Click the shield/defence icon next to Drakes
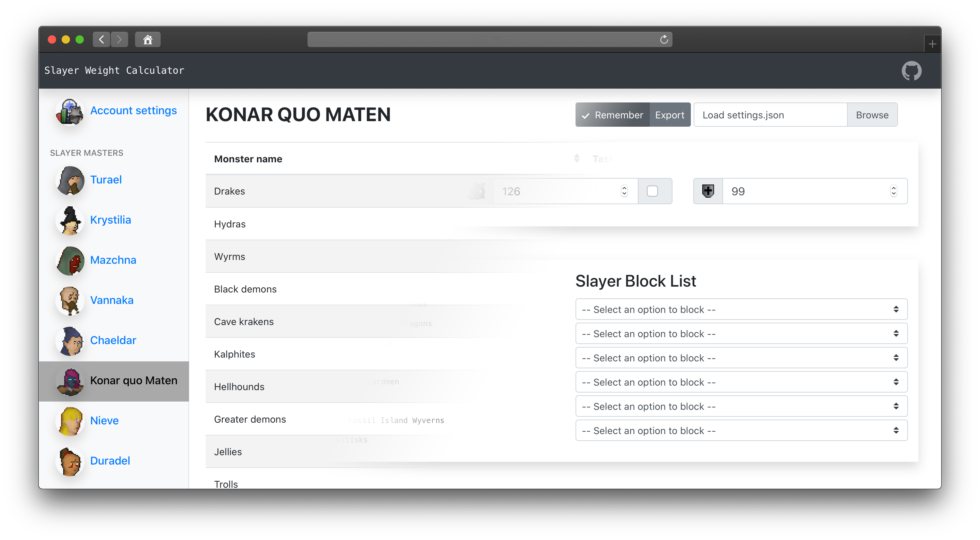Image resolution: width=980 pixels, height=540 pixels. tap(707, 191)
